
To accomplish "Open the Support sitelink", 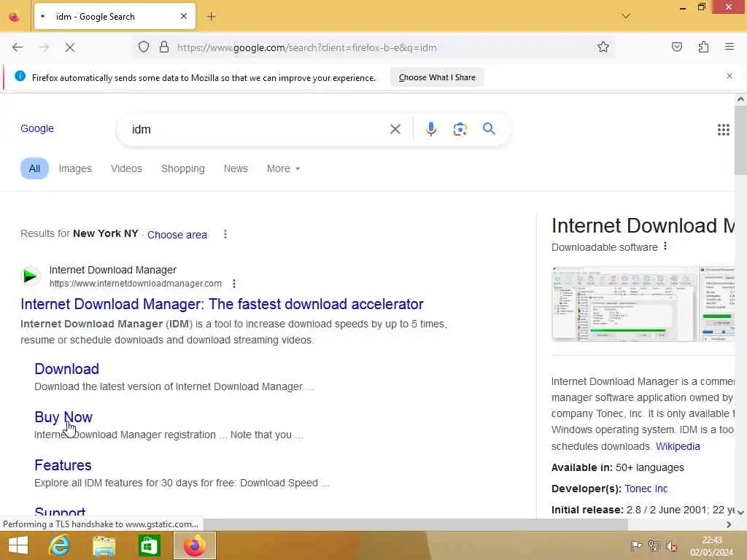I will tap(60, 512).
